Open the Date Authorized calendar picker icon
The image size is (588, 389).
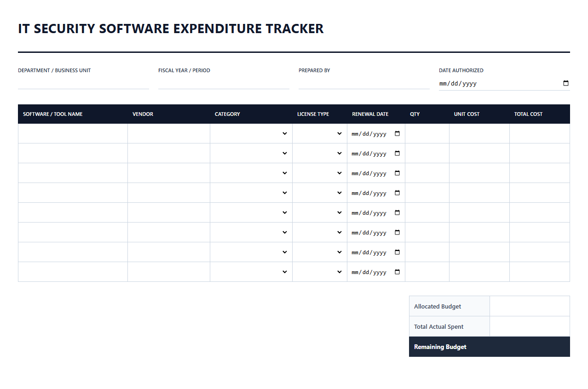tap(566, 83)
